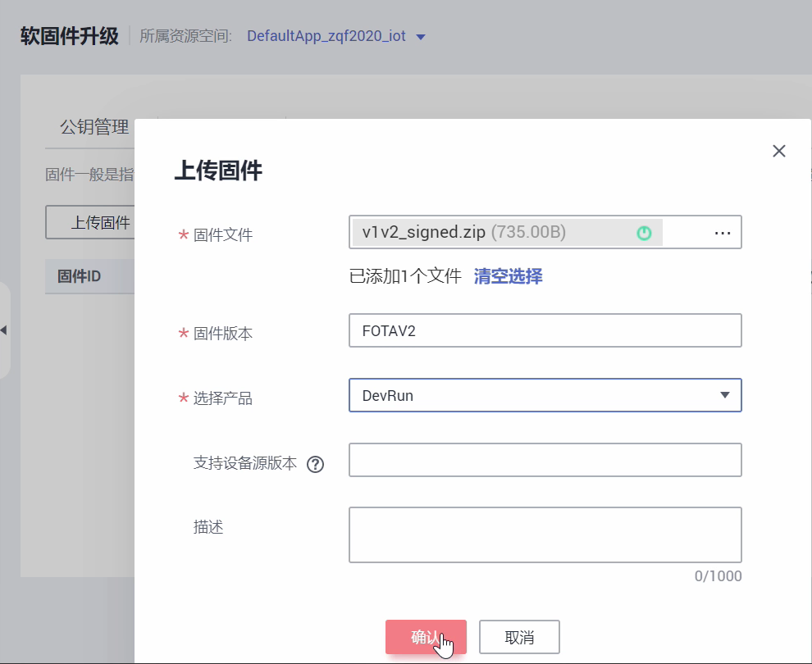Open the 选择产品 dropdown showing DevRun

coord(533,395)
